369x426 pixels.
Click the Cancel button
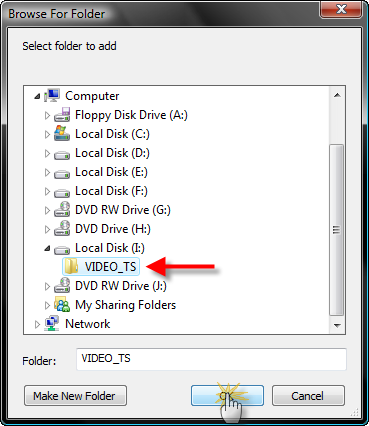coord(308,396)
